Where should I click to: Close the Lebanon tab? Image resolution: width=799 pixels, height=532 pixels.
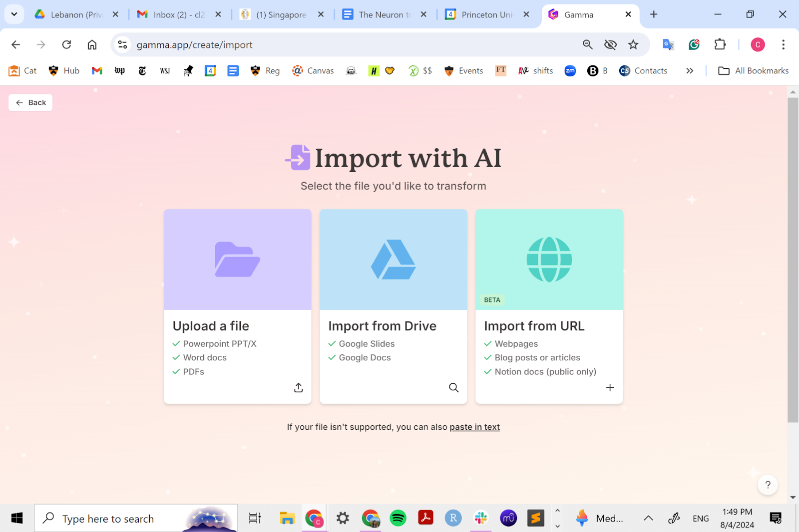[115, 14]
